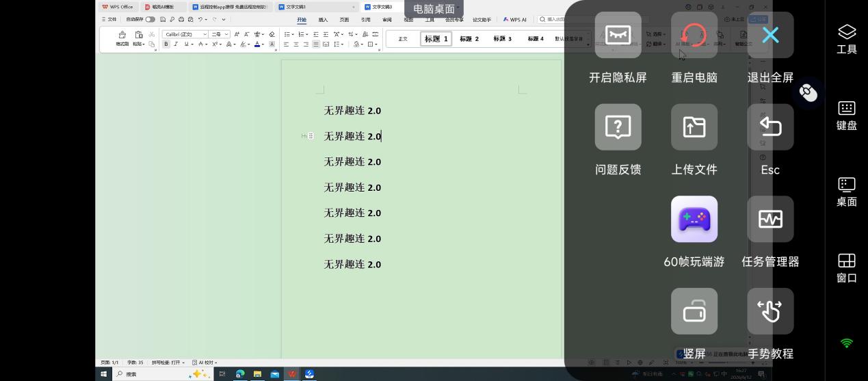Open the Mail app on the taskbar
Viewport: 868px width, 381px height.
(x=274, y=374)
